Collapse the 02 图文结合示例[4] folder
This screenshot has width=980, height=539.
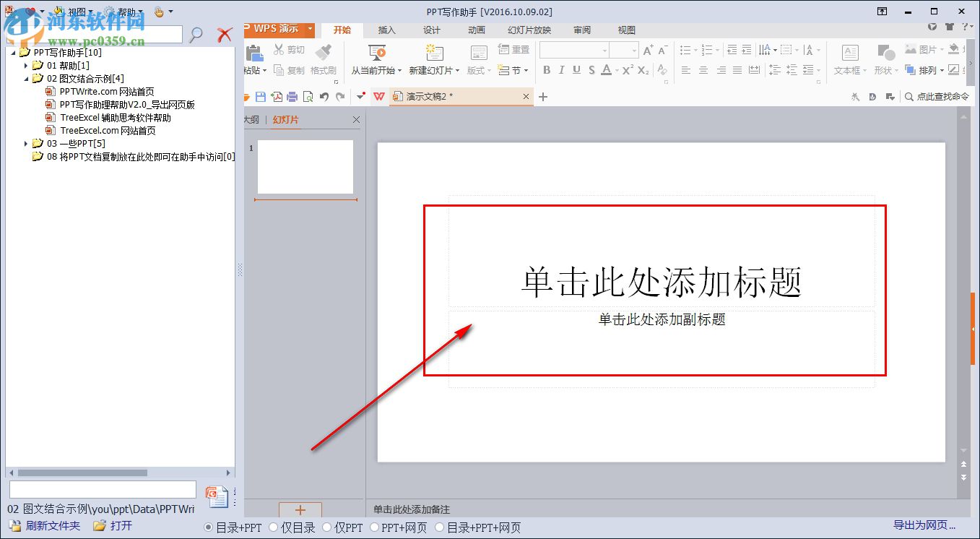click(26, 79)
